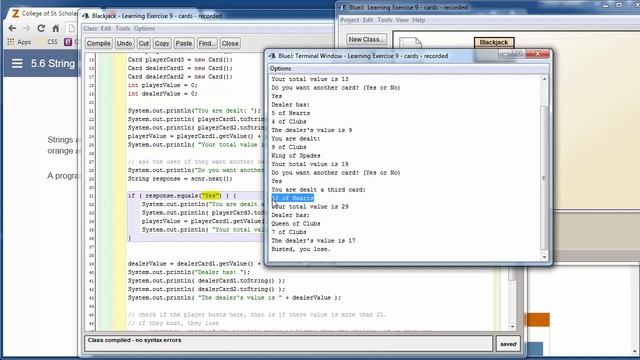Click the editor scroll down arrow

pyautogui.click(x=513, y=327)
